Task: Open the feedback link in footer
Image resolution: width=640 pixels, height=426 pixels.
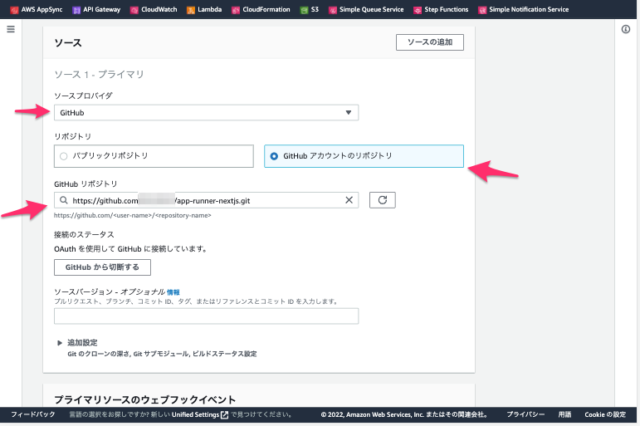Action: [33, 415]
